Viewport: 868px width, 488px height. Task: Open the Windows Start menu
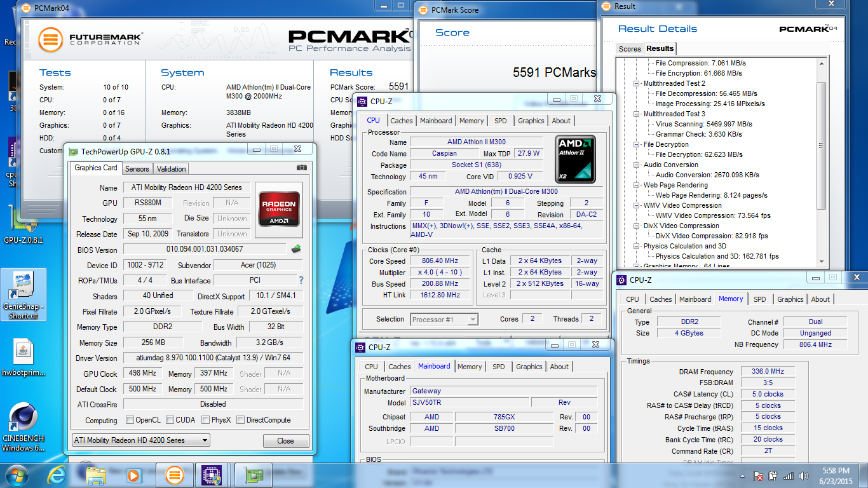(x=17, y=475)
